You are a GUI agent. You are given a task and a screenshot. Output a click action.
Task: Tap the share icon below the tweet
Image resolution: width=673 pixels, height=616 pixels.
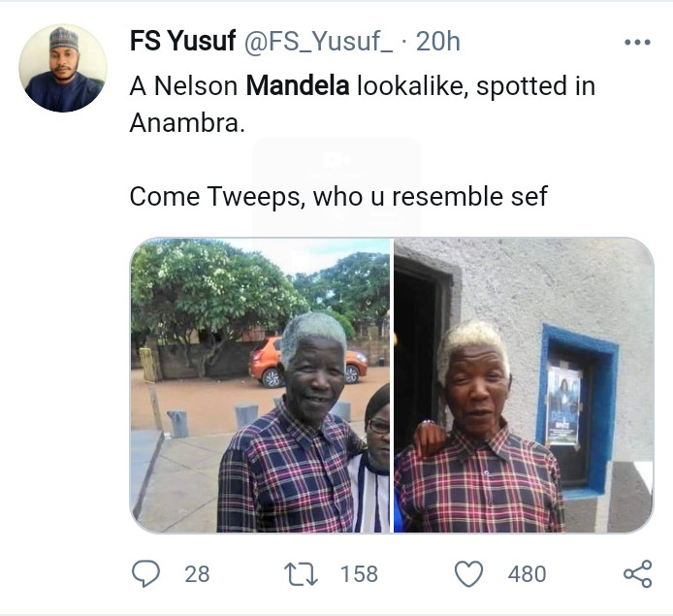coord(636,573)
